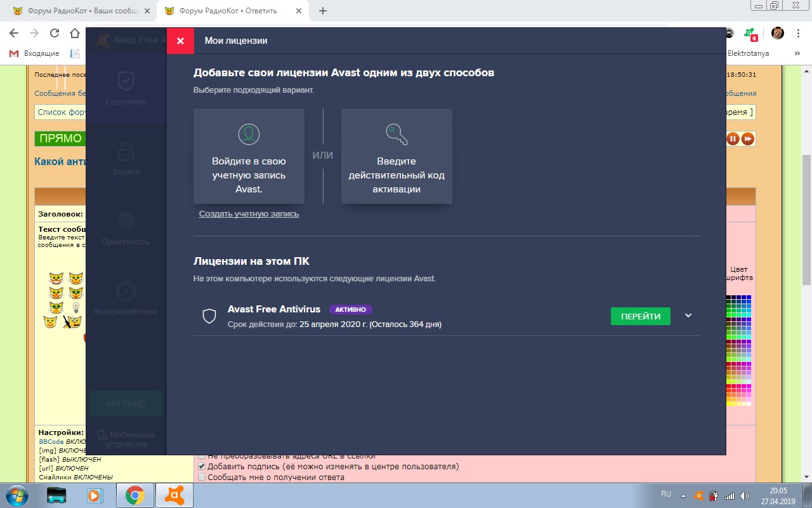Open the Входящие Gmail bookmark
Viewport: 812px width, 508px height.
(35, 53)
